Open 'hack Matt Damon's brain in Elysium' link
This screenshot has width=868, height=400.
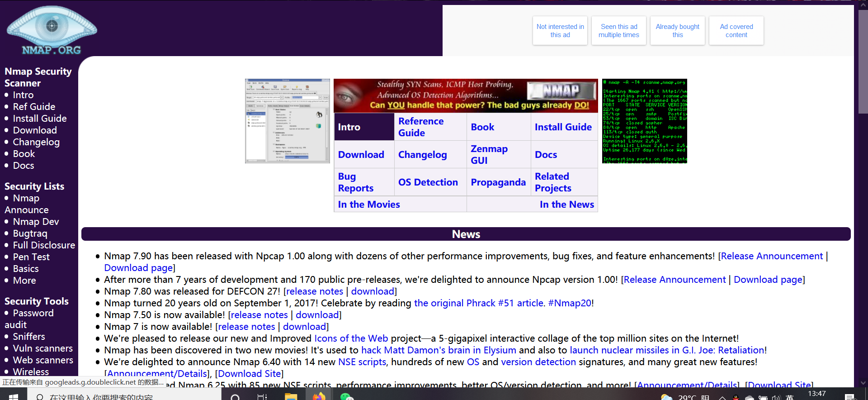pyautogui.click(x=439, y=350)
